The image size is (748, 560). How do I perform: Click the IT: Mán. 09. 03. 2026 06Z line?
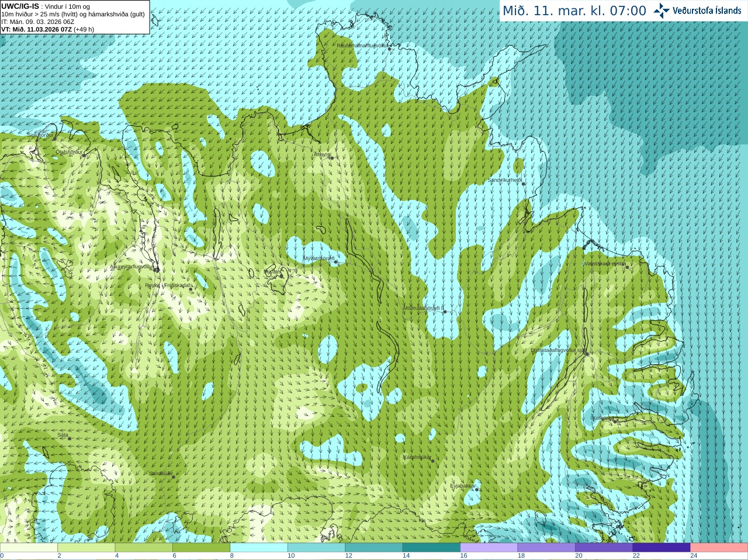point(38,22)
